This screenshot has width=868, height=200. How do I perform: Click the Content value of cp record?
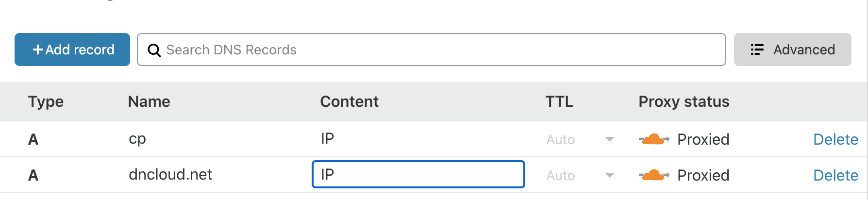(328, 139)
